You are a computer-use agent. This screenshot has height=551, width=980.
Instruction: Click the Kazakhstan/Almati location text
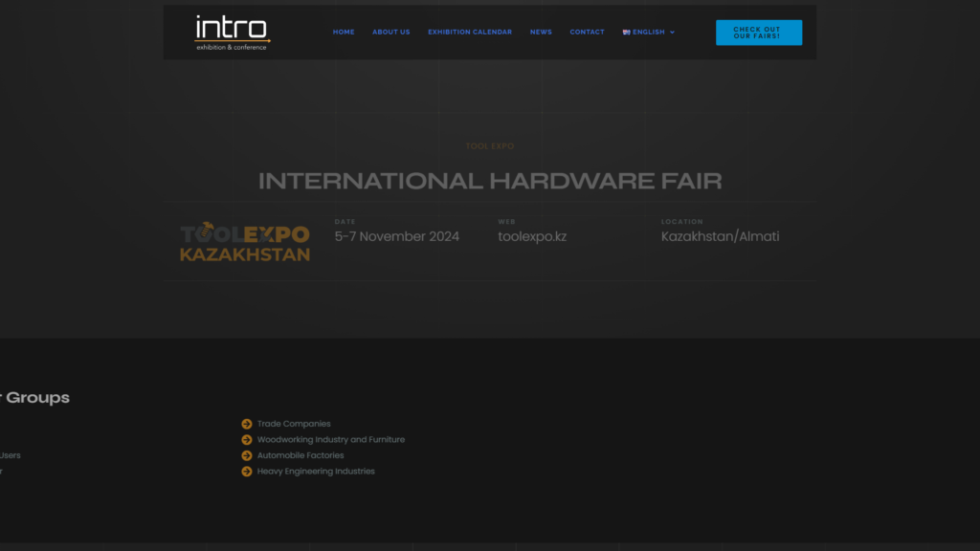pos(720,237)
